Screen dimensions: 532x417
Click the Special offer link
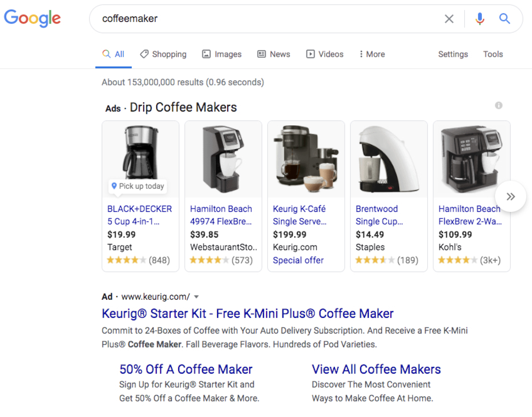[298, 260]
